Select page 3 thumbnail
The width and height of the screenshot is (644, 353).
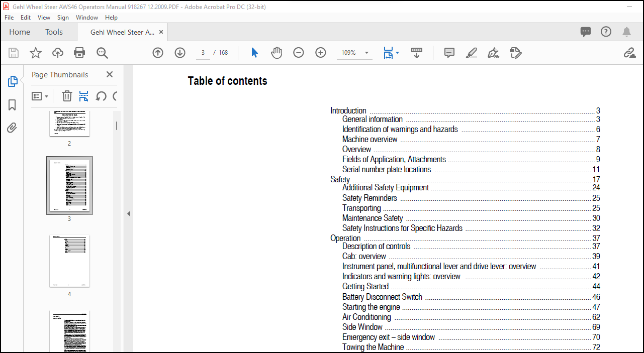tap(69, 186)
